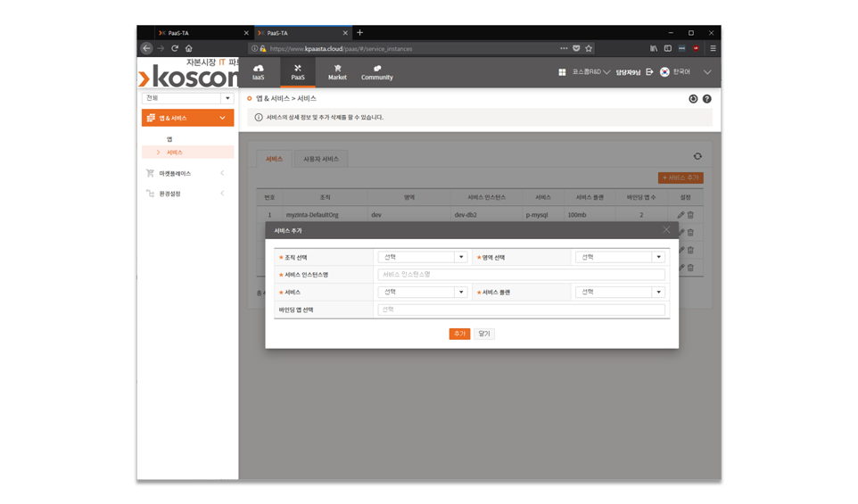Open the Firefox library icon

[654, 48]
